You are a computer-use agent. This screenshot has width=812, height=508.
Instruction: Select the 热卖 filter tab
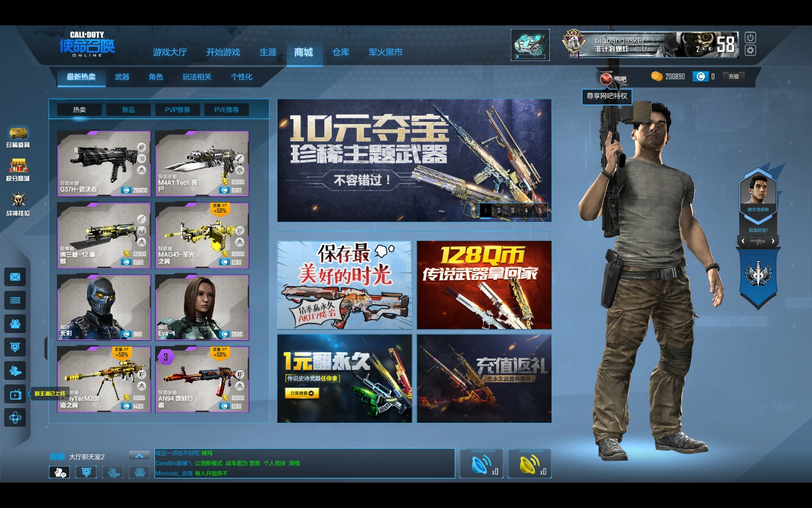tap(80, 110)
